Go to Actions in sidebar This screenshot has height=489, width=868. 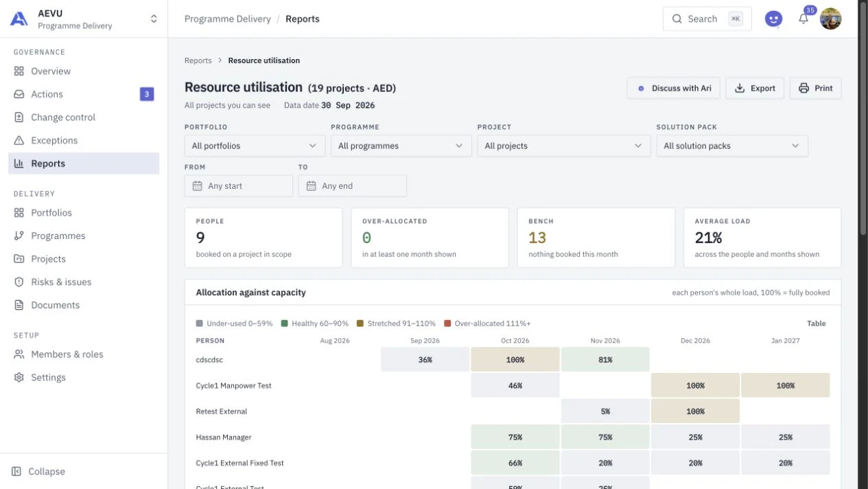coord(84,94)
